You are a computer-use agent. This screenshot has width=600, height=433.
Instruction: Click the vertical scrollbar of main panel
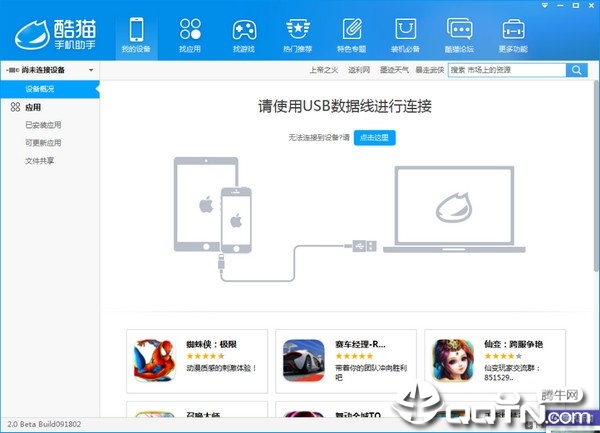[597, 176]
